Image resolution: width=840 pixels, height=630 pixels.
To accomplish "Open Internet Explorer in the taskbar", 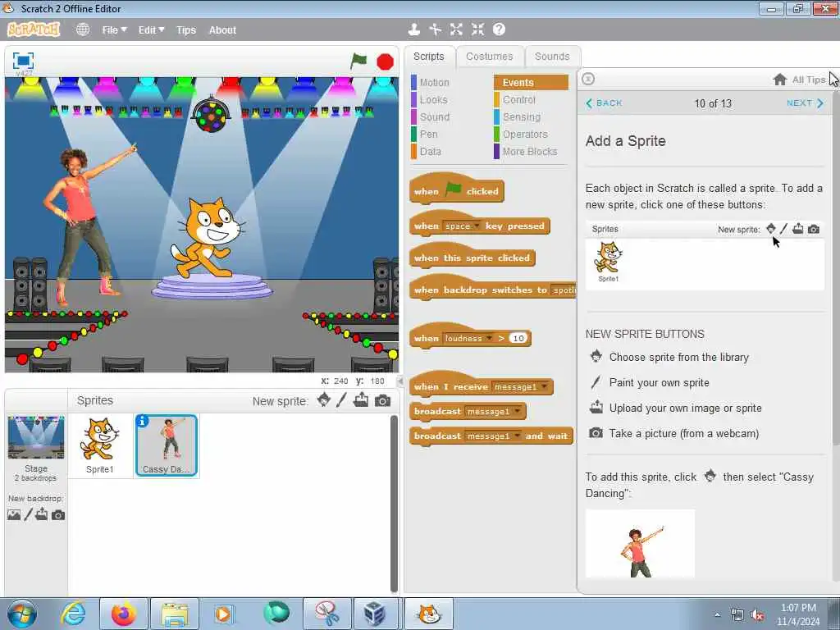I will click(73, 614).
